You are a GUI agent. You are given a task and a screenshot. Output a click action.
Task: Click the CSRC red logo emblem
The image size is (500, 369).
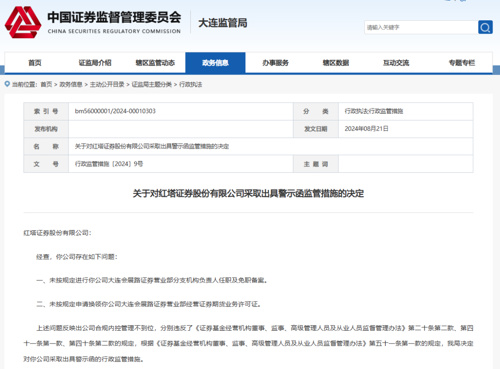click(23, 22)
